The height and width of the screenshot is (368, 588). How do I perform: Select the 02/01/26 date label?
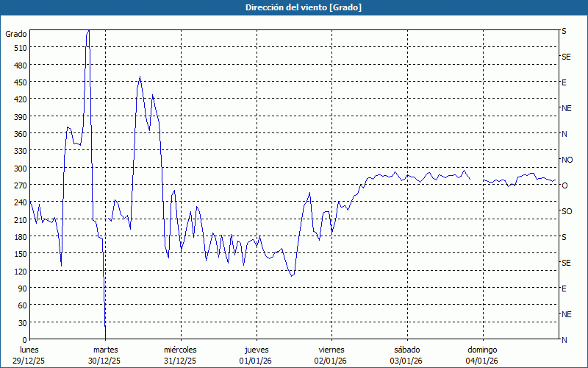pyautogui.click(x=331, y=361)
